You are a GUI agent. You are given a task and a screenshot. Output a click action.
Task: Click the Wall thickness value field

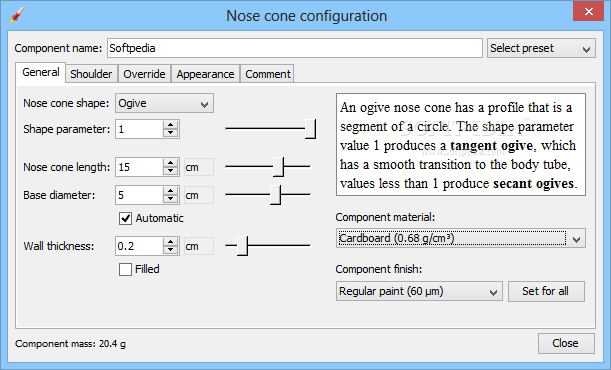(x=139, y=246)
